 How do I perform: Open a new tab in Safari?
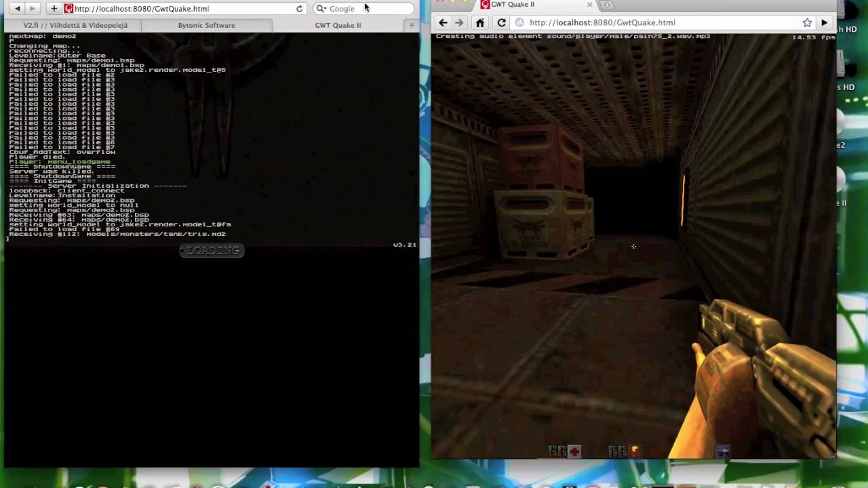pyautogui.click(x=411, y=25)
